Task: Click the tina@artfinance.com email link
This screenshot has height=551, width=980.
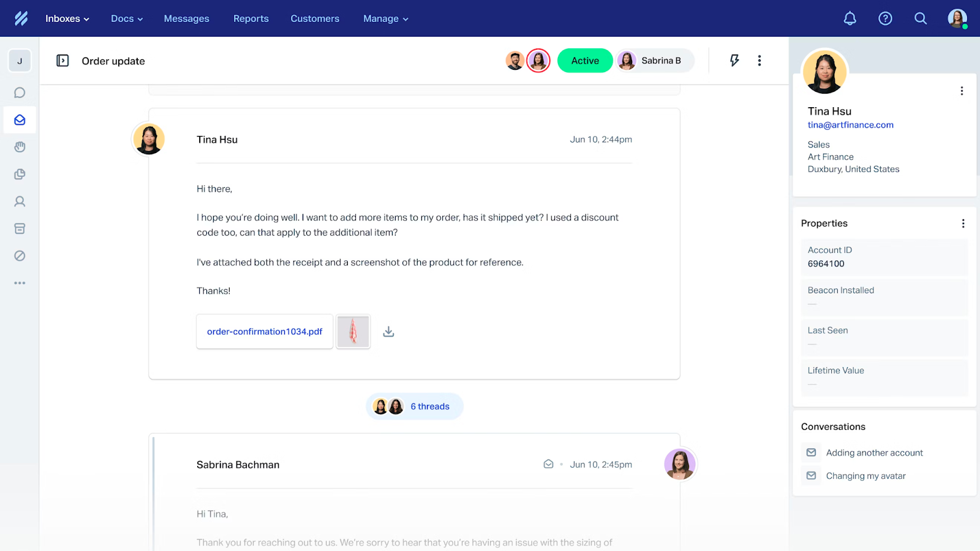Action: (850, 125)
